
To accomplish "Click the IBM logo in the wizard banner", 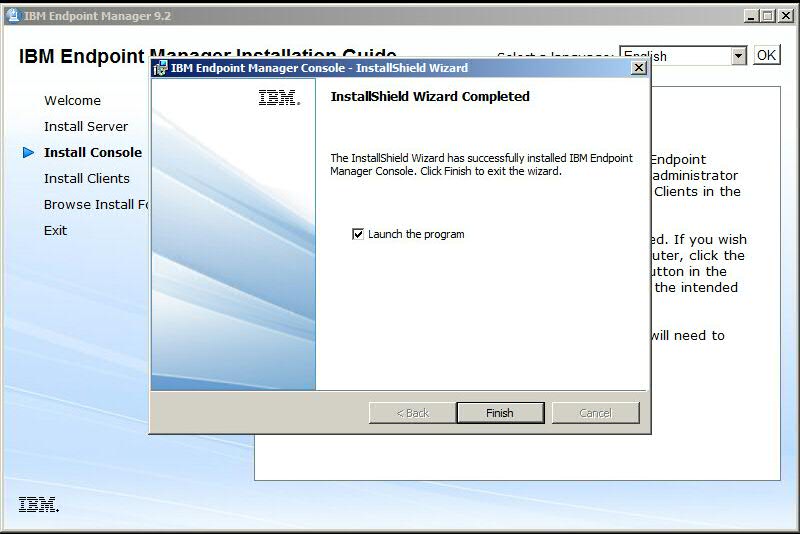I will coord(279,97).
